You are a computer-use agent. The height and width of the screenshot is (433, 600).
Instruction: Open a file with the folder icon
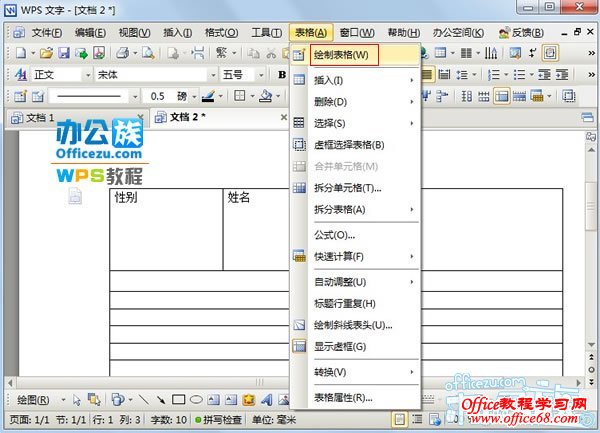coord(46,53)
